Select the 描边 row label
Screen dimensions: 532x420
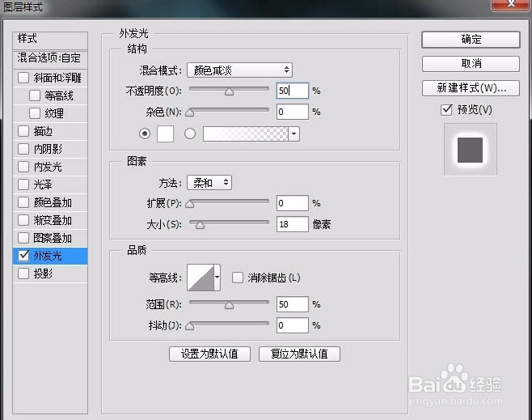point(43,131)
